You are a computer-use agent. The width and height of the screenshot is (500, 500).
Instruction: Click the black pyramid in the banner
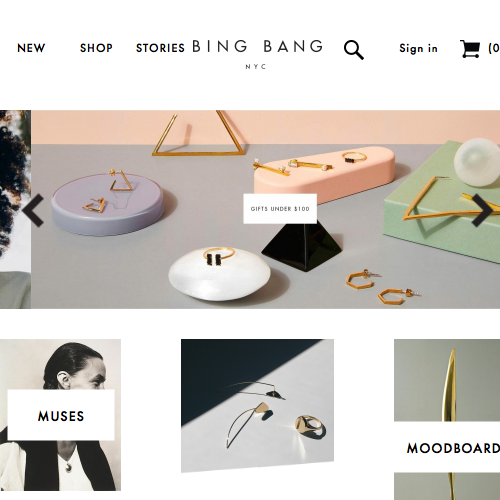coord(302,246)
